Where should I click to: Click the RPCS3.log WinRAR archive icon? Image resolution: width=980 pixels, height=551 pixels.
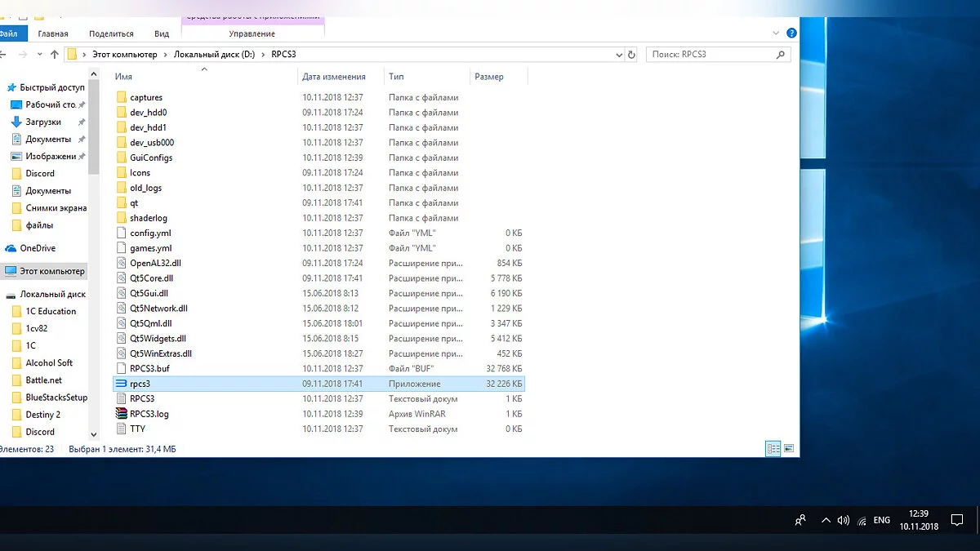[122, 414]
